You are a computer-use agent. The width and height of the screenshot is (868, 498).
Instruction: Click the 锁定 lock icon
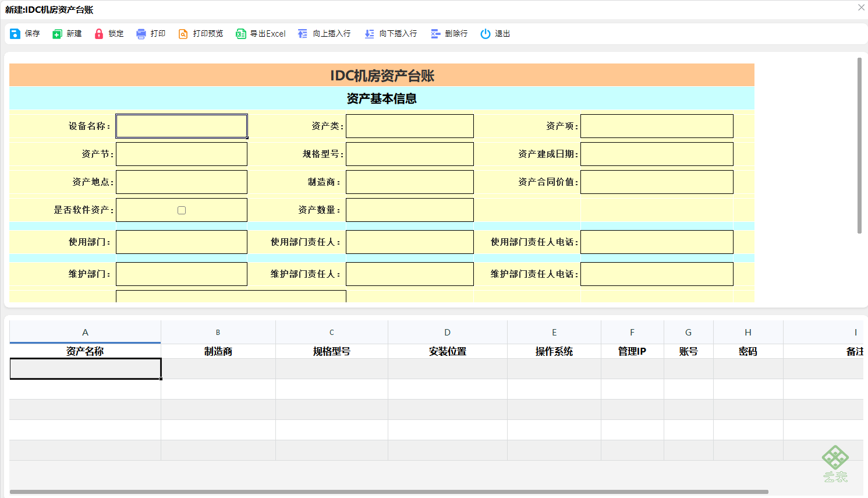click(99, 34)
